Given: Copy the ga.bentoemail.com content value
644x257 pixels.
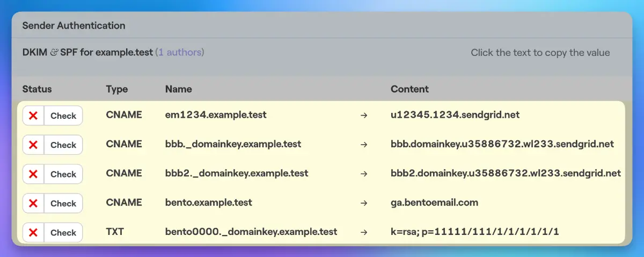Looking at the screenshot, I should click(x=434, y=203).
